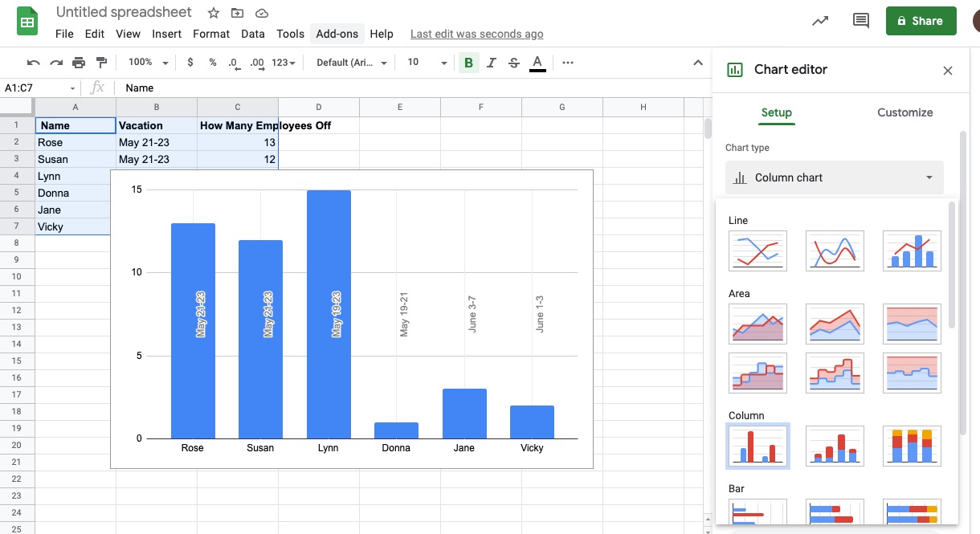
Task: Toggle italic formatting
Action: pyautogui.click(x=491, y=63)
